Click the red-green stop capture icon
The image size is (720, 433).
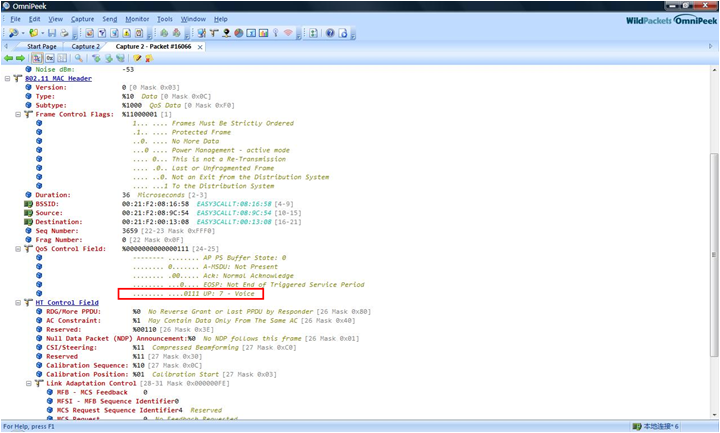pyautogui.click(x=176, y=33)
